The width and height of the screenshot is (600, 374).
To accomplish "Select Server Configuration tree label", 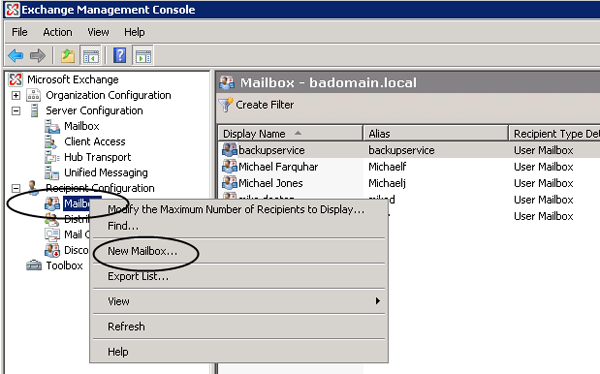I will (x=94, y=110).
